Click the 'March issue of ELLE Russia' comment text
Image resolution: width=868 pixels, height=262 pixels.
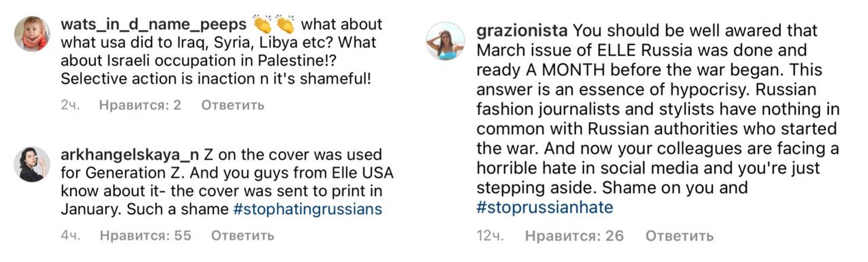click(641, 50)
